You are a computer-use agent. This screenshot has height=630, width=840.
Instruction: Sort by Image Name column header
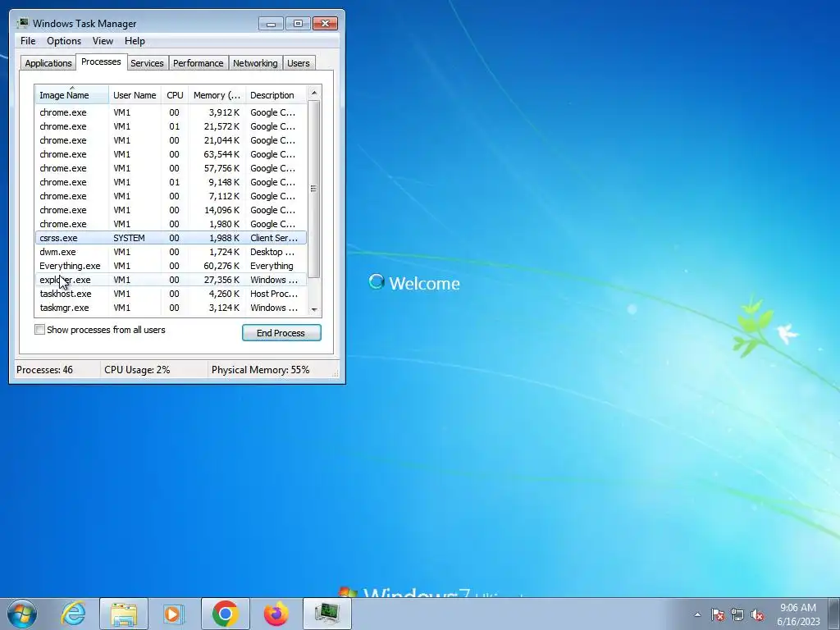(x=72, y=95)
